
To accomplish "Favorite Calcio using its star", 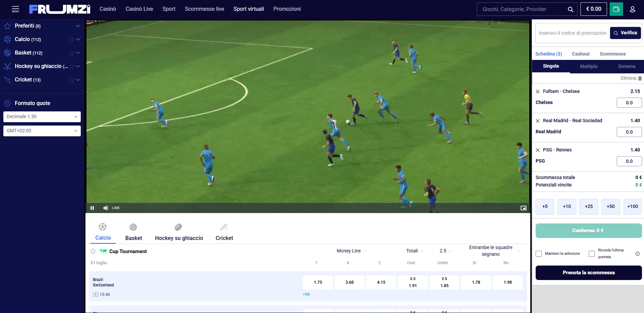I will (x=71, y=39).
